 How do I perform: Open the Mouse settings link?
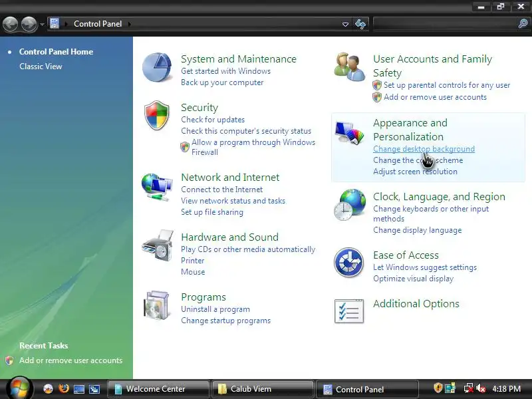click(x=193, y=272)
